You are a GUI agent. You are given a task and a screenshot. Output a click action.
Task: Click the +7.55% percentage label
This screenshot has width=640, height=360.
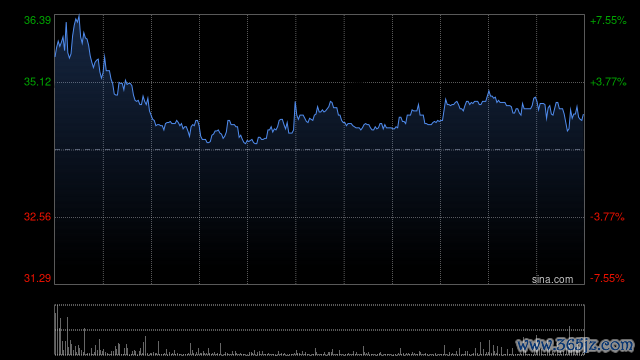click(x=608, y=20)
